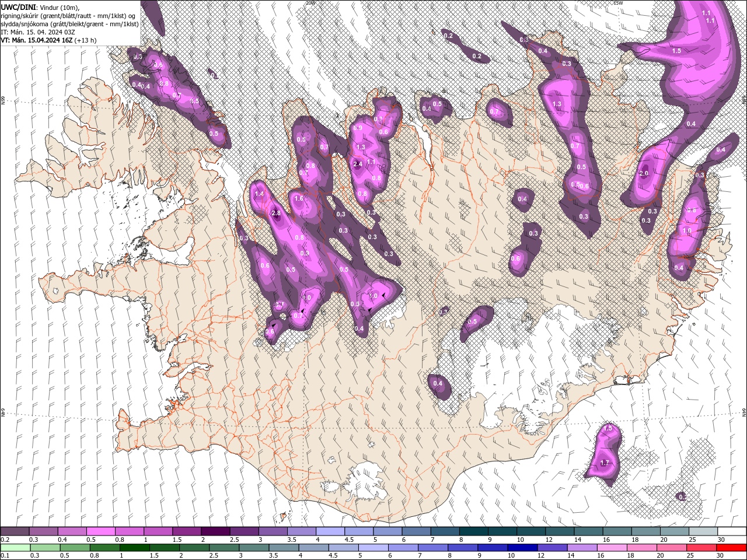The width and height of the screenshot is (747, 560).
Task: Choose the dark teal 8 swatch, upper legend
Action: pyautogui.click(x=474, y=531)
